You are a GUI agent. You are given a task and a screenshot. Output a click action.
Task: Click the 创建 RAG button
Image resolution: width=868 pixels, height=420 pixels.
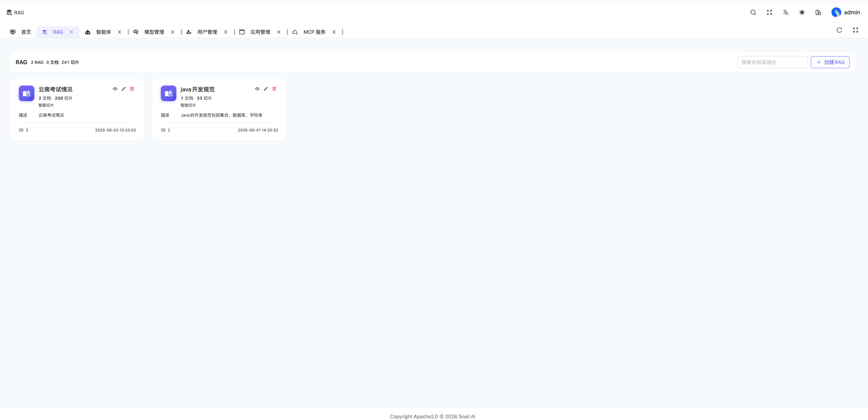tap(830, 62)
